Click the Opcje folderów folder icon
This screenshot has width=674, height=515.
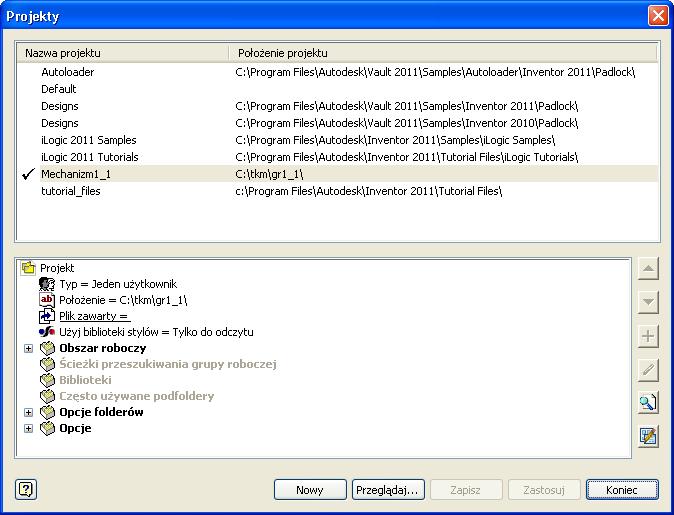coord(48,412)
